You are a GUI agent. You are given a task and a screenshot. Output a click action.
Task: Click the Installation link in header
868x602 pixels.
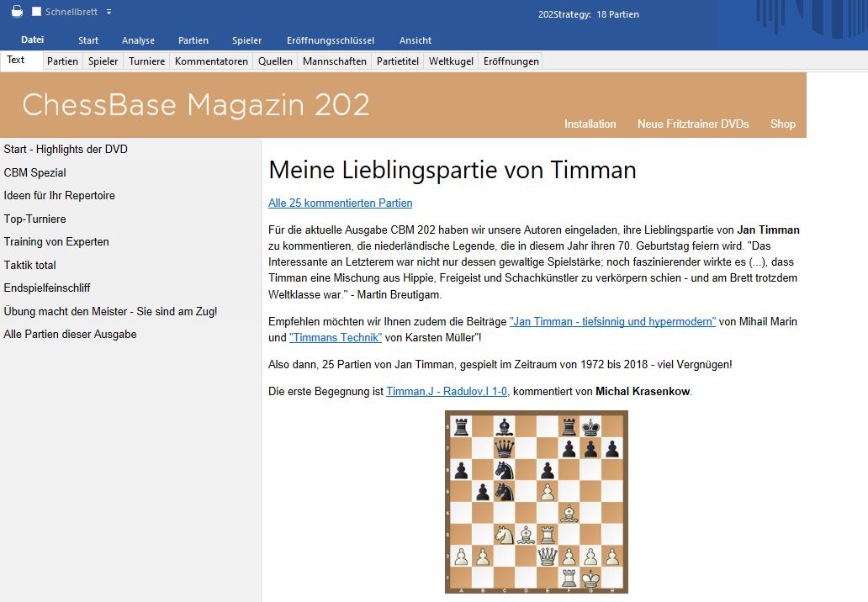pyautogui.click(x=590, y=124)
